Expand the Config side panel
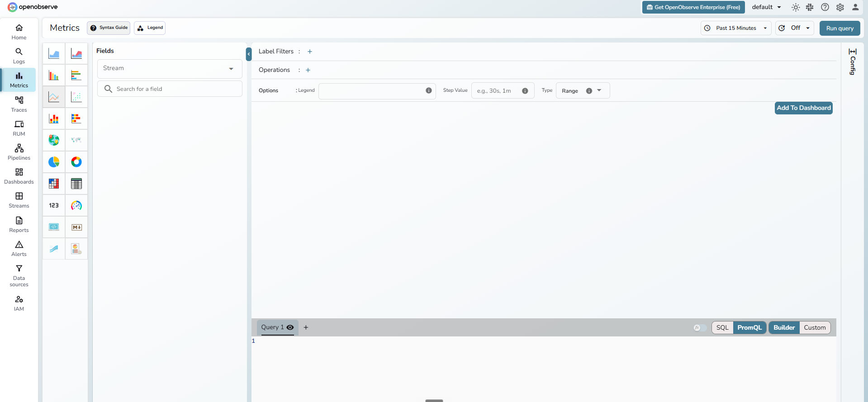This screenshot has width=868, height=402. (x=853, y=62)
